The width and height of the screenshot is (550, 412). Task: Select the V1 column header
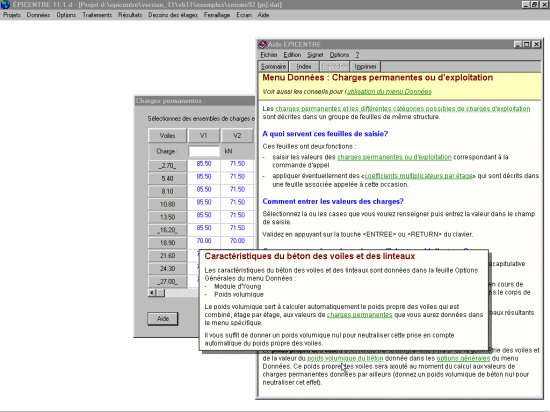coord(204,136)
